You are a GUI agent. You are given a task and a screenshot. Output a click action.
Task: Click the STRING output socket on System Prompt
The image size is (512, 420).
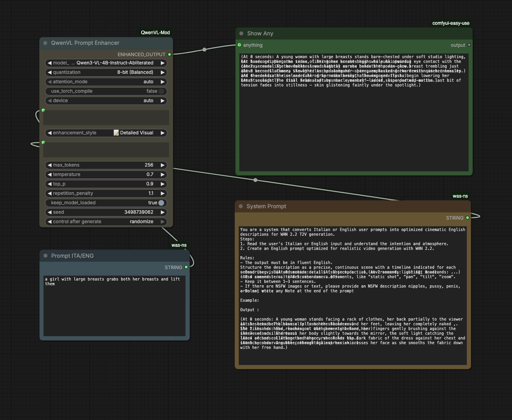(x=468, y=218)
